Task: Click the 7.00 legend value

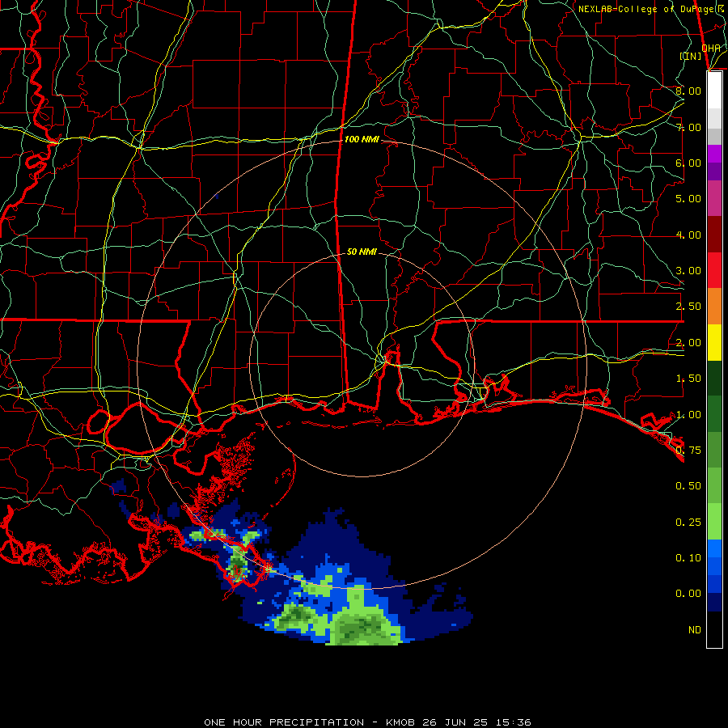Action: click(688, 127)
